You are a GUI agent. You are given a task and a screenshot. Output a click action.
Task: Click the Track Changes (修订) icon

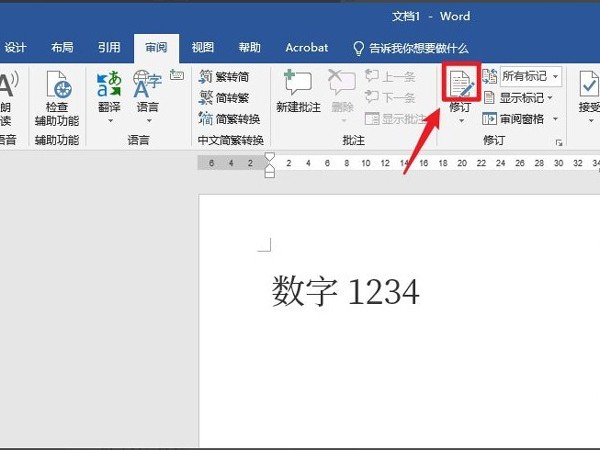pyautogui.click(x=461, y=83)
